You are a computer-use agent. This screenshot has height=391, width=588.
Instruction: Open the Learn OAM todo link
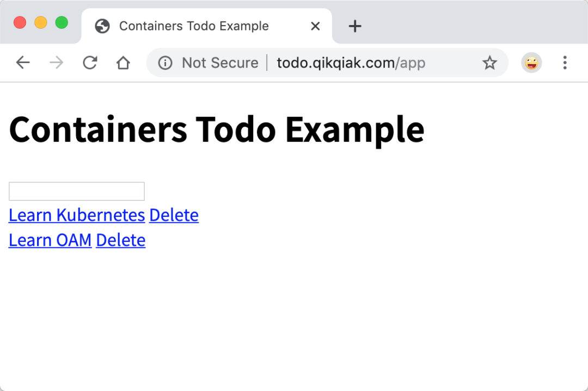50,240
